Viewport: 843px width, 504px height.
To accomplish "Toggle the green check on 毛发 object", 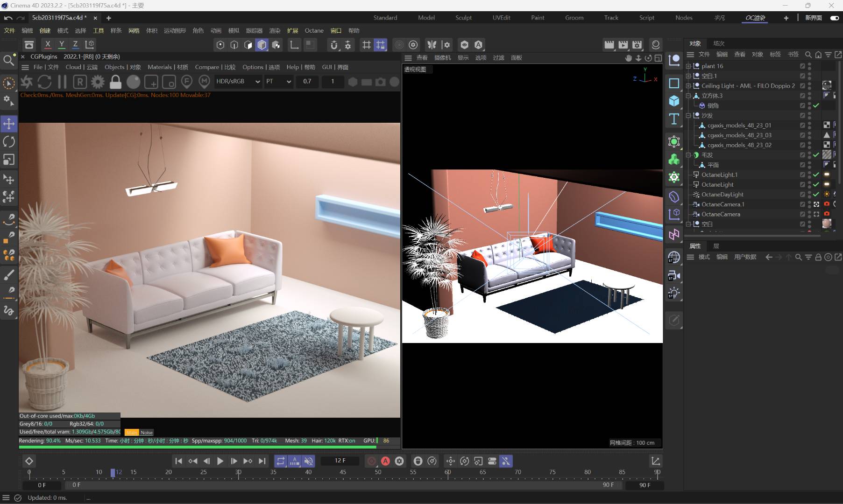I will (x=816, y=155).
